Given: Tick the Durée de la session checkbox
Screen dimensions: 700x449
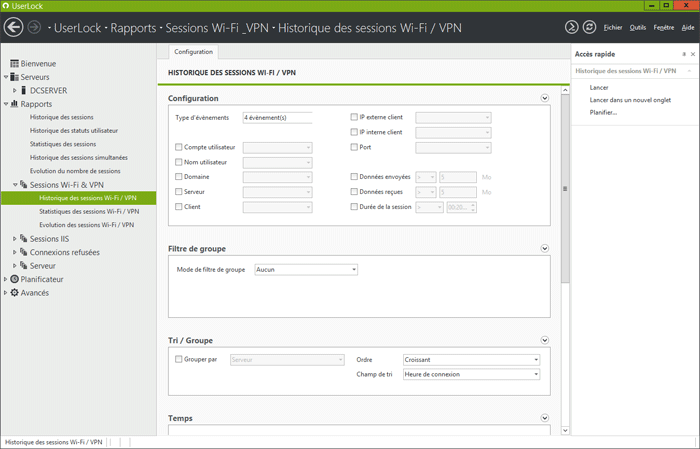Looking at the screenshot, I should point(354,207).
